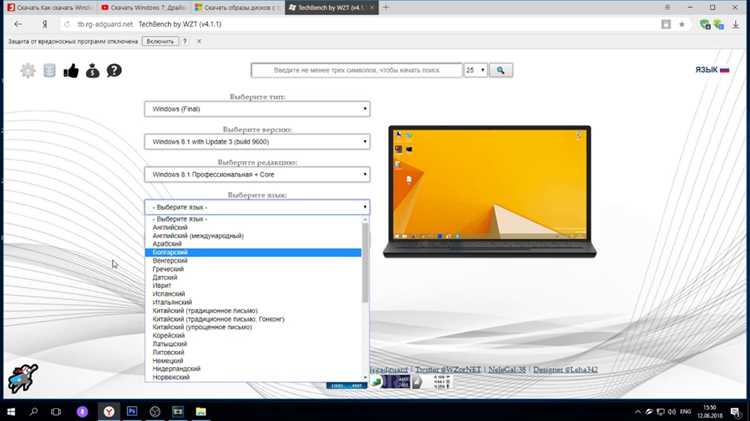Click the '?' button in protection bar

tap(185, 42)
